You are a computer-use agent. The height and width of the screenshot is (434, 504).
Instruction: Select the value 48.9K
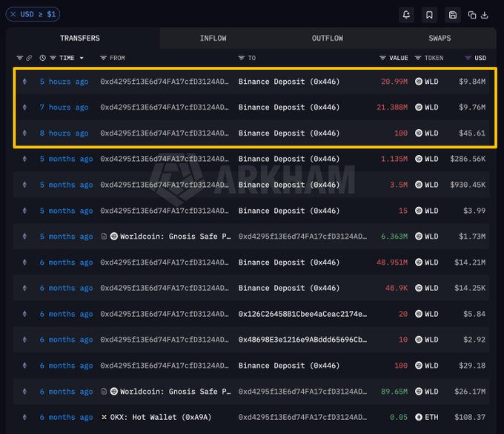tap(397, 289)
